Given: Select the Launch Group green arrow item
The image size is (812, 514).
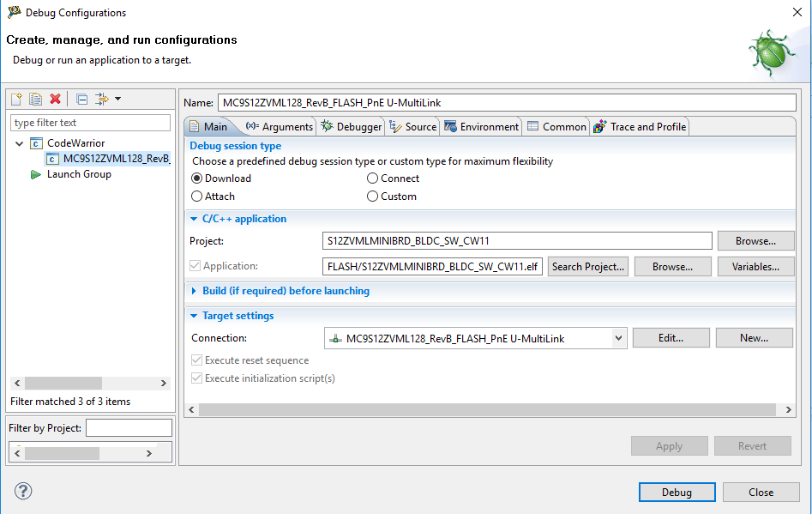Looking at the screenshot, I should (x=78, y=174).
